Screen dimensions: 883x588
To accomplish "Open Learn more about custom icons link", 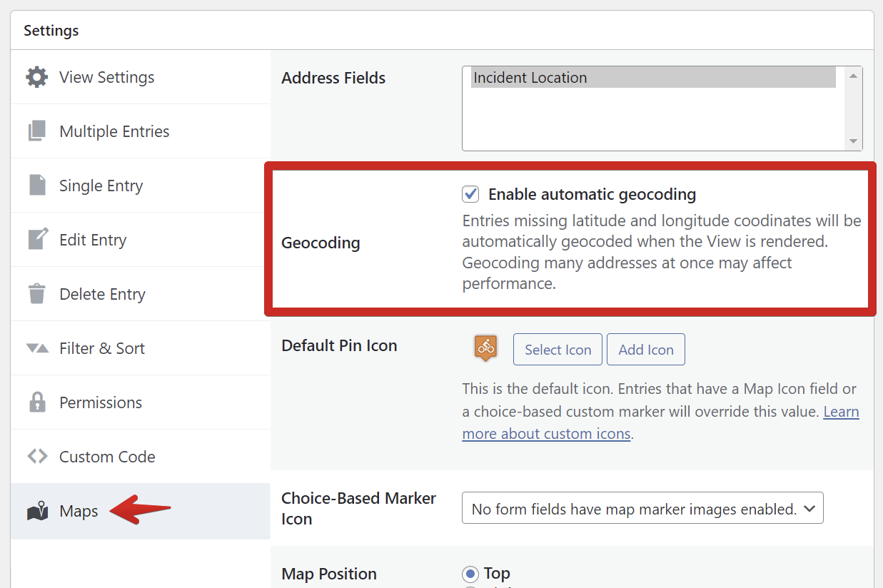I will point(660,422).
